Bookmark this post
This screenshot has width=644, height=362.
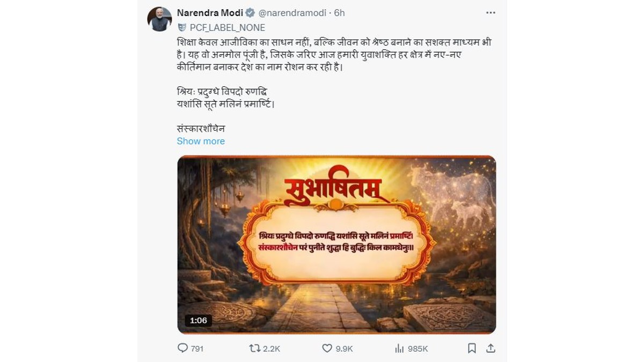[x=472, y=348]
